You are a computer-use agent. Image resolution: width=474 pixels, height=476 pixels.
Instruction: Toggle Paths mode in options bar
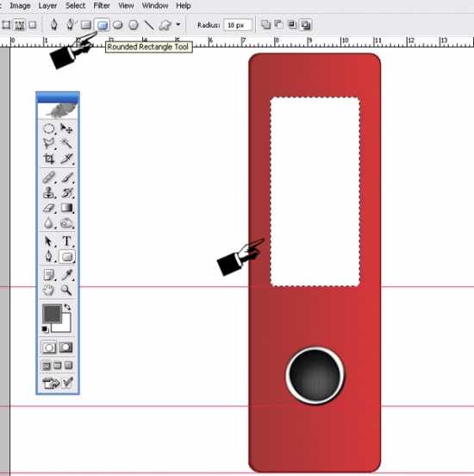pos(20,25)
